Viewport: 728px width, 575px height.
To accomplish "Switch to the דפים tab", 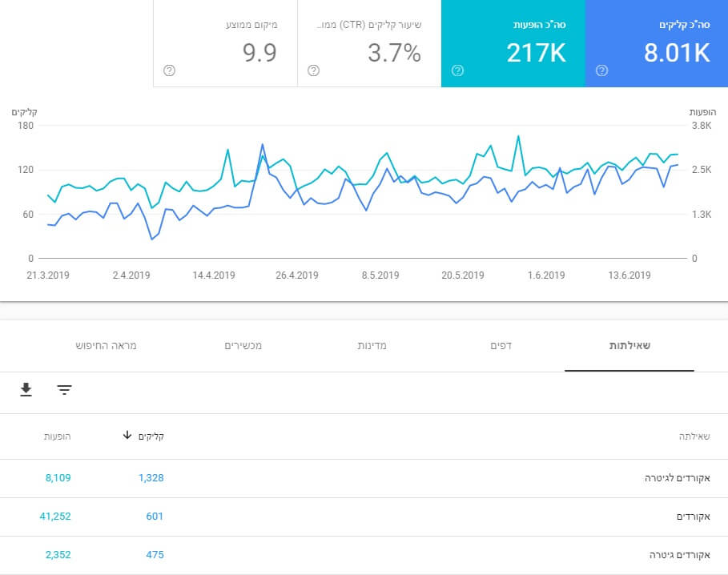I will pyautogui.click(x=501, y=346).
